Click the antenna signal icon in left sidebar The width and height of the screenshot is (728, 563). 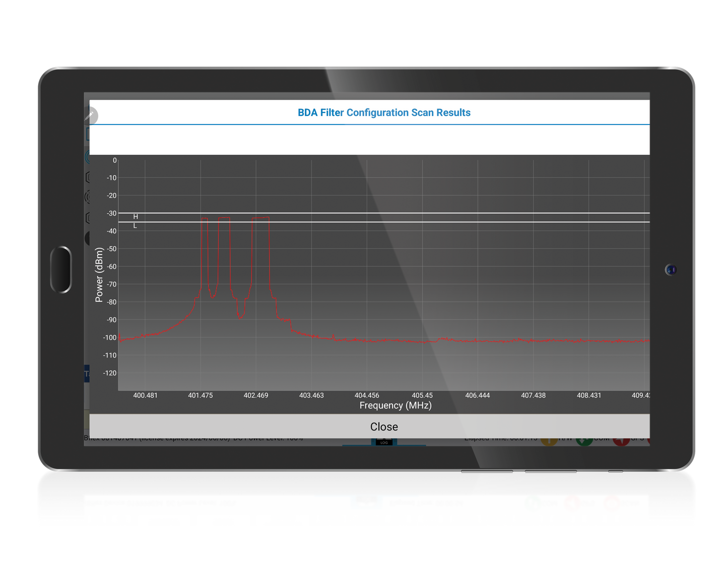(x=89, y=156)
